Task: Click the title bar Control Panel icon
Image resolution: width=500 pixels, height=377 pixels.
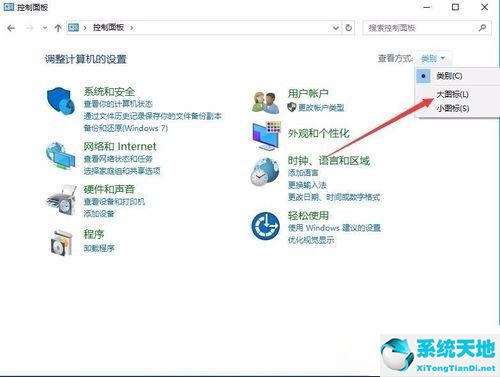Action: (x=9, y=7)
